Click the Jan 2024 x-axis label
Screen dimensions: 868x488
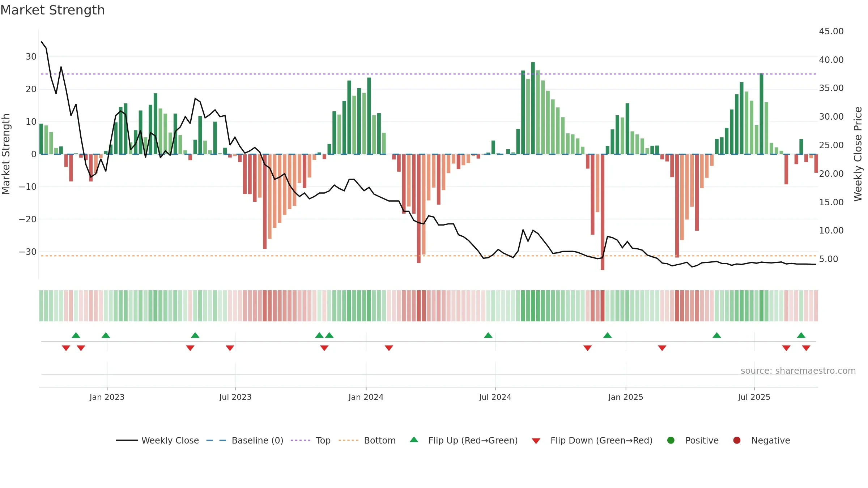click(366, 397)
